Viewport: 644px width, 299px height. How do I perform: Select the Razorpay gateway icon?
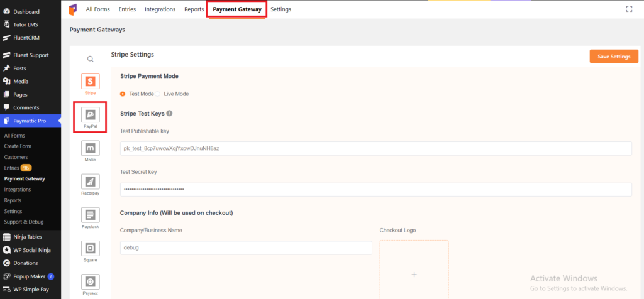[x=91, y=182]
